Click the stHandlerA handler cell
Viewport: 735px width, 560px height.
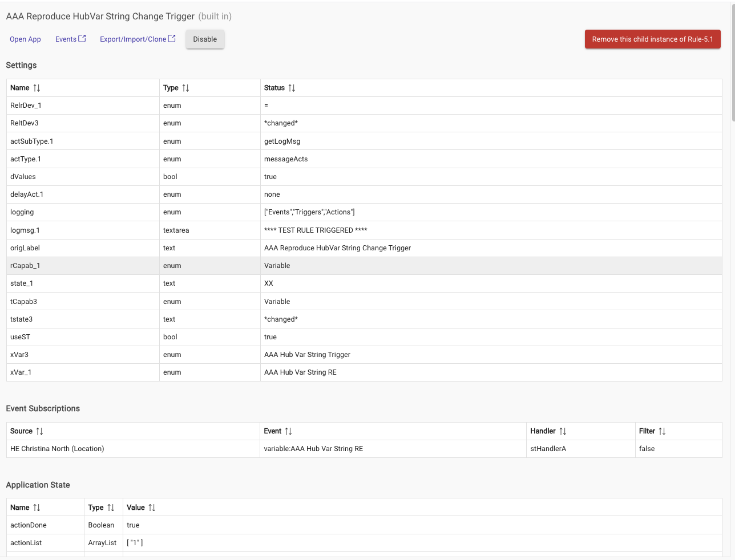[548, 449]
